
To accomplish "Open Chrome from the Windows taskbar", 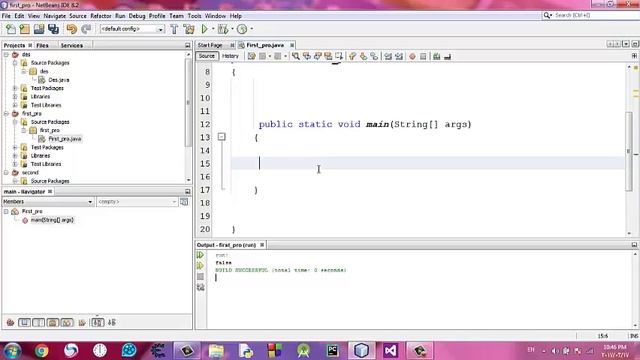I will [x=41, y=350].
